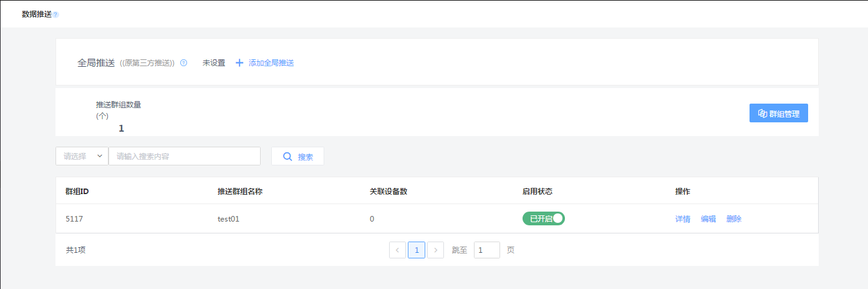Click the plus icon for 添加全局推送
The width and height of the screenshot is (868, 289).
[x=239, y=63]
